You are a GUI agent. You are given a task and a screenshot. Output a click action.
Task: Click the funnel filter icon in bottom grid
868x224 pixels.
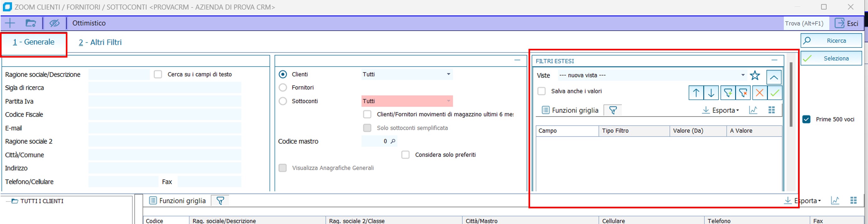(220, 201)
